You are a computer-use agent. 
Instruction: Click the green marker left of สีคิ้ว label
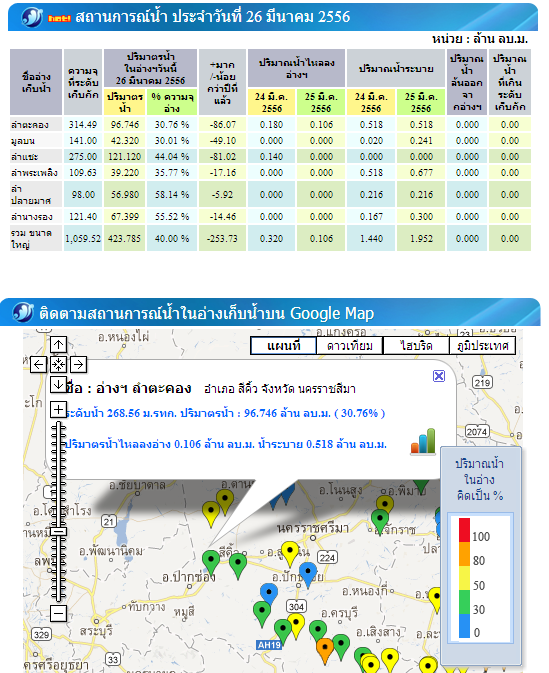(211, 563)
